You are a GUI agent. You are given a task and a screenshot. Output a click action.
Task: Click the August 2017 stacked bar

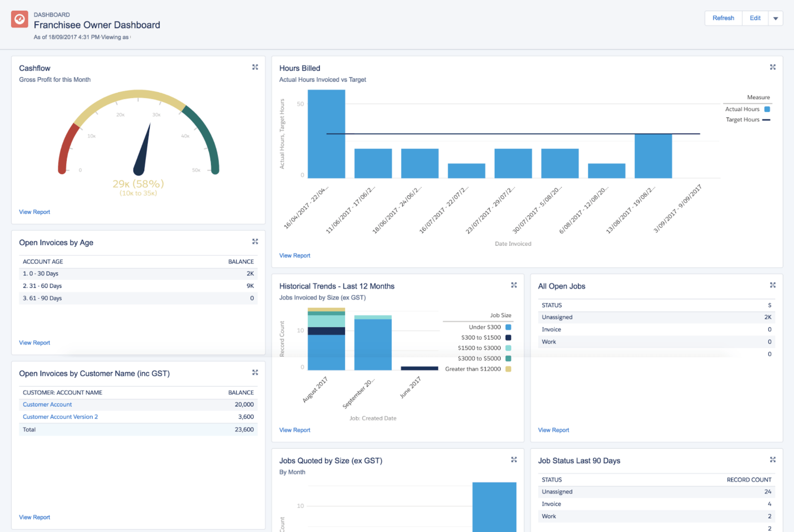[326, 339]
